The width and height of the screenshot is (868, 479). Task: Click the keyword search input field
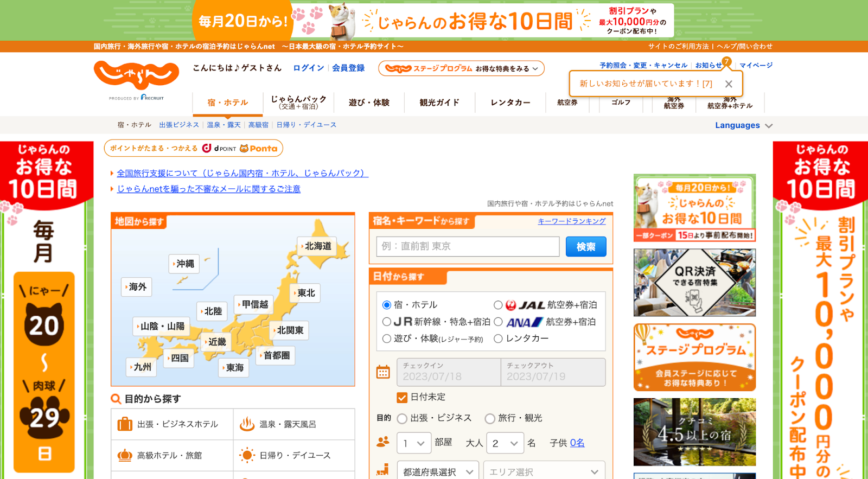tap(468, 247)
